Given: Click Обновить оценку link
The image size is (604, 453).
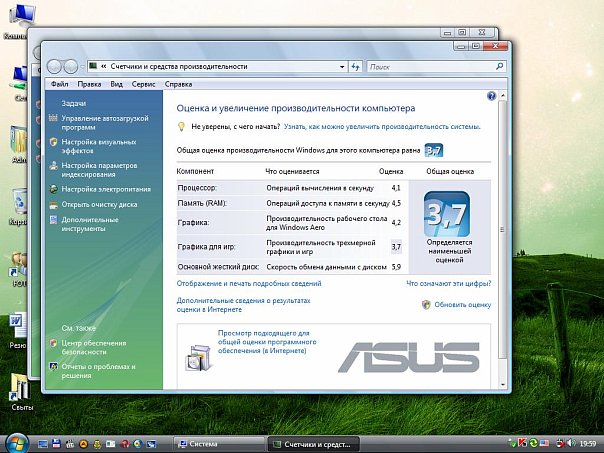Looking at the screenshot, I should (463, 304).
